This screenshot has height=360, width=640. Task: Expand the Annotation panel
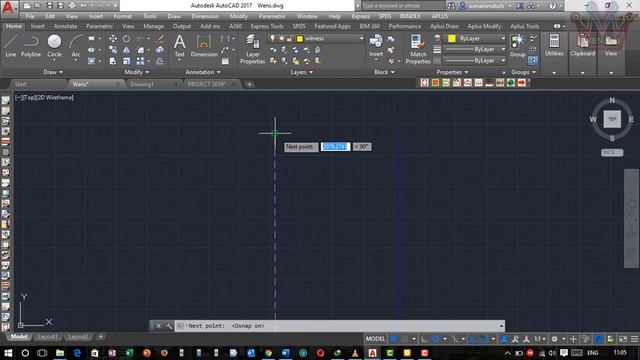coord(203,72)
